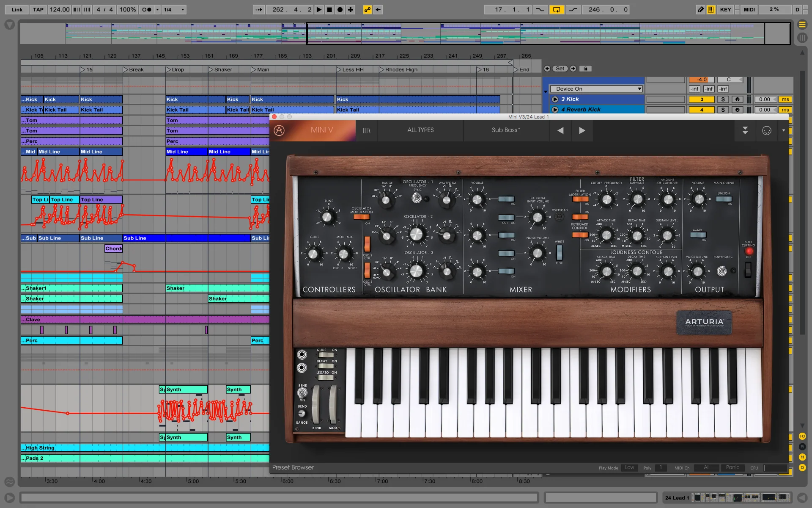
Task: Click the Main Output Volume knob
Action: point(698,199)
